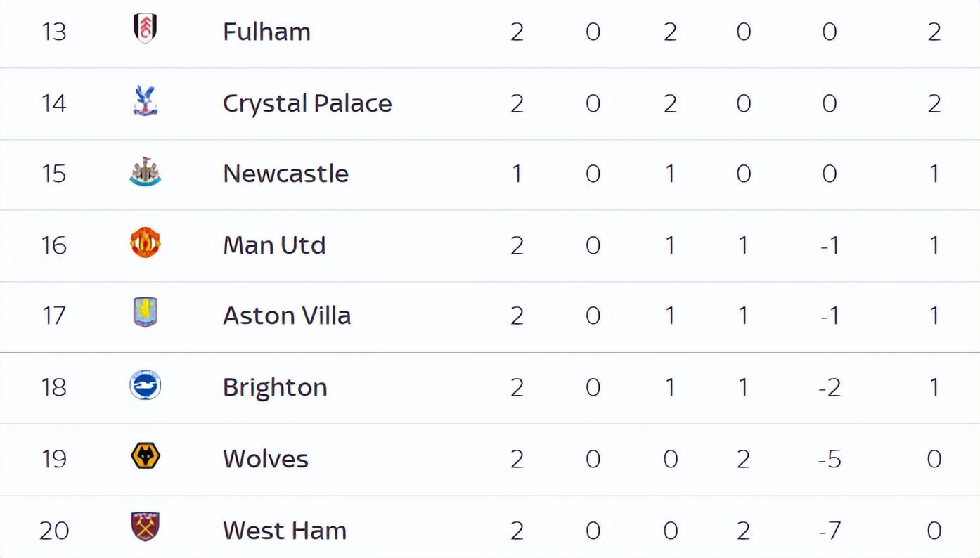The width and height of the screenshot is (980, 558).
Task: Click the Crystal Palace club crest
Action: (146, 101)
